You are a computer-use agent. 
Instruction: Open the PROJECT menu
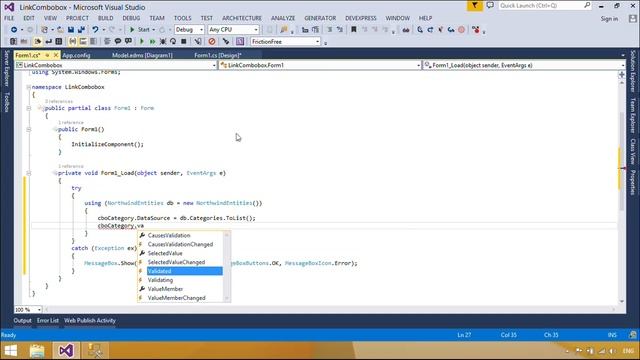(x=77, y=18)
